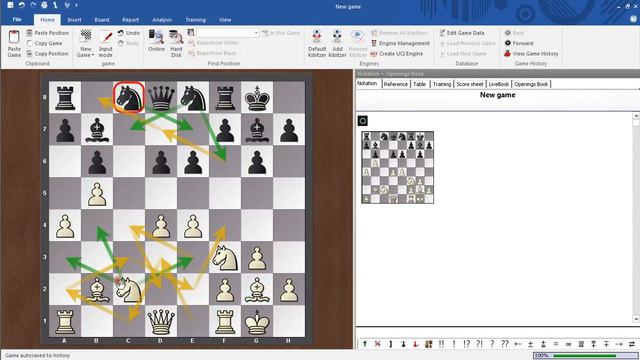Click Create UCI Engine
640x360 pixels.
(x=396, y=53)
